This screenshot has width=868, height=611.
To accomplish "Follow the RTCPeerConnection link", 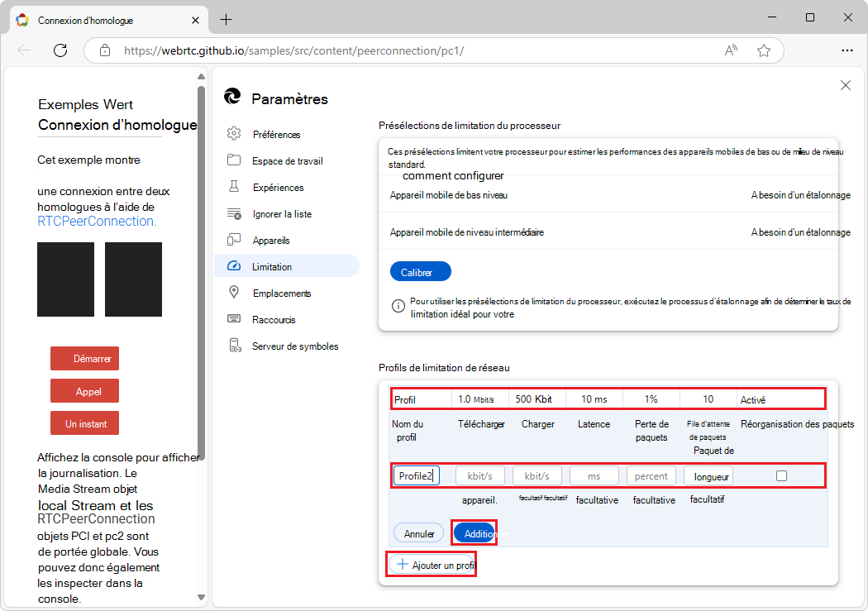I will (97, 222).
